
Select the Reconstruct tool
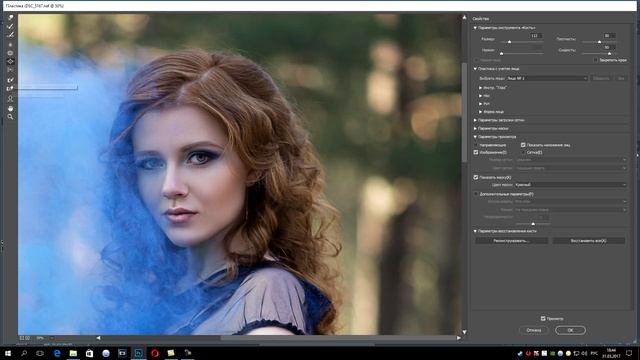[x=10, y=26]
